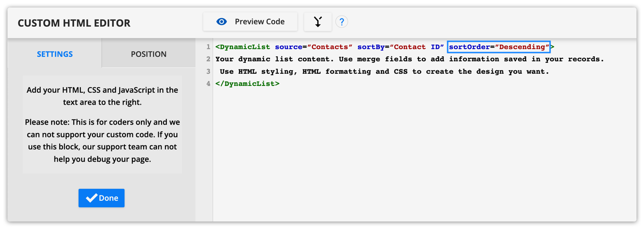
Task: Click the closing /DynamicList tag on line 4
Action: tap(248, 84)
